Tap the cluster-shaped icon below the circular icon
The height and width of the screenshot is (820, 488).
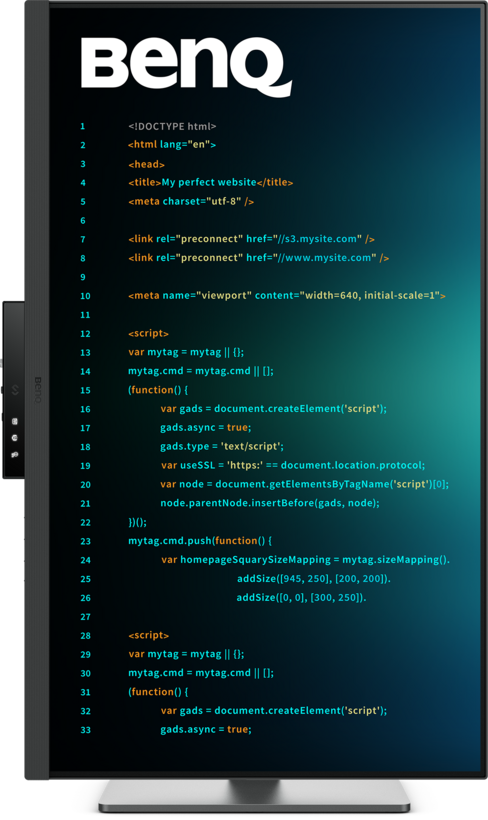(x=15, y=454)
